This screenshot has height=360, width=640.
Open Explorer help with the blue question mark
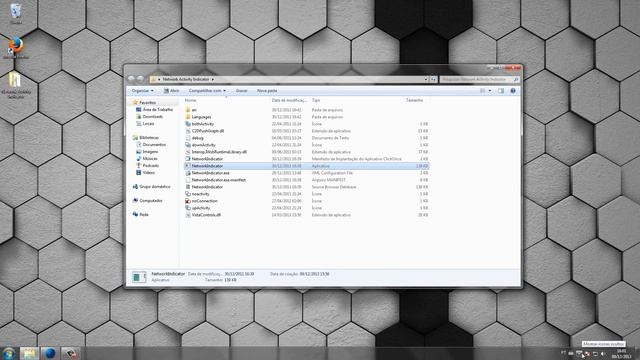513,91
